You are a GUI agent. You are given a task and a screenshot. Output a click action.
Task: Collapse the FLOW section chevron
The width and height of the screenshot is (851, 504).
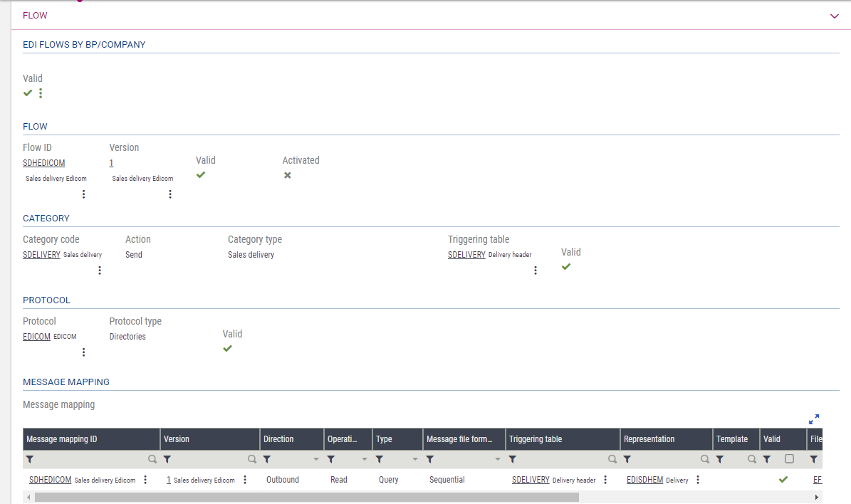(834, 16)
